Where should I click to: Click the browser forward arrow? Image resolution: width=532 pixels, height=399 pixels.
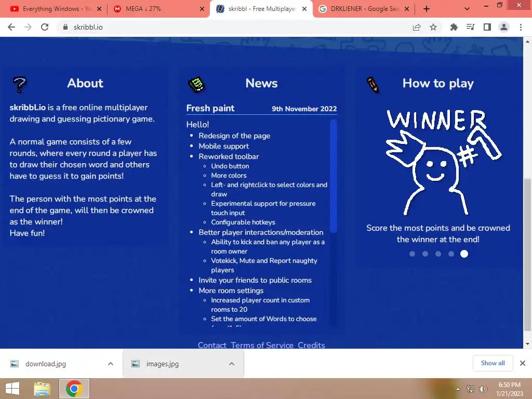28,27
